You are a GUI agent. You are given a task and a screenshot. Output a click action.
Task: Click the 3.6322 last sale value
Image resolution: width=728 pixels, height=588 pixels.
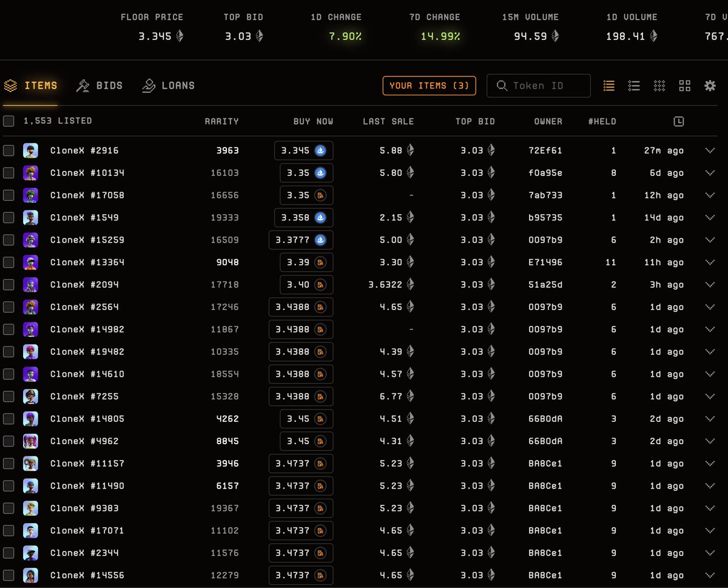385,285
